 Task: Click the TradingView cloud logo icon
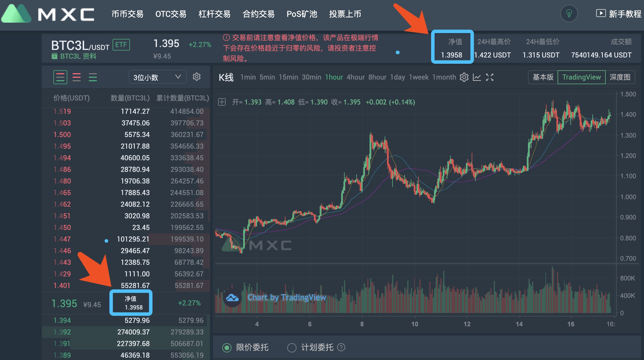232,298
